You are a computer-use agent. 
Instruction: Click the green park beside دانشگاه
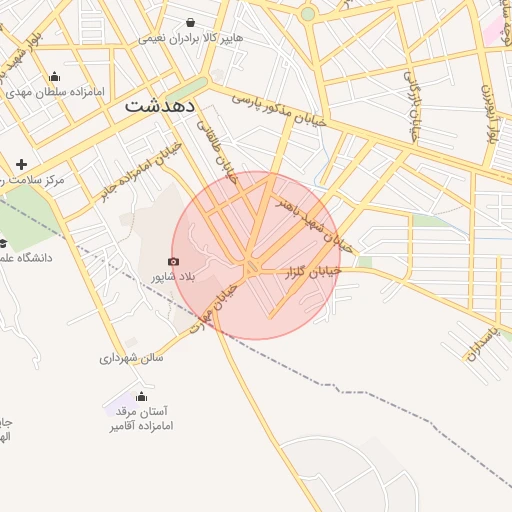click(27, 218)
